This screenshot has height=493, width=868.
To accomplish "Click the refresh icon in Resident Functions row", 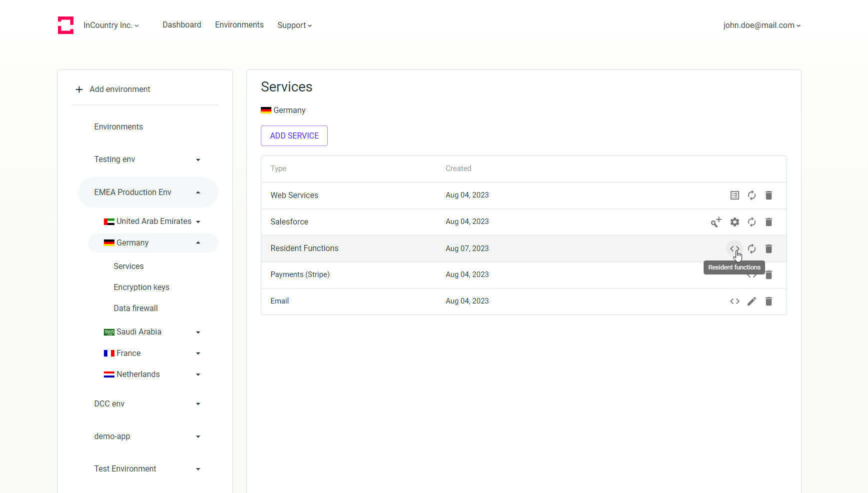I will [x=752, y=248].
